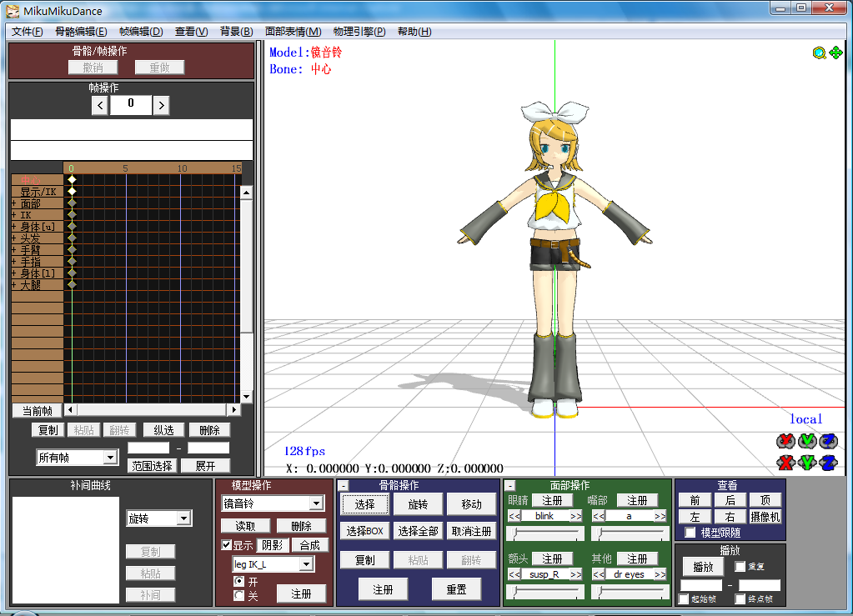Click the 读取 load model button
Image resolution: width=853 pixels, height=616 pixels.
click(x=245, y=526)
